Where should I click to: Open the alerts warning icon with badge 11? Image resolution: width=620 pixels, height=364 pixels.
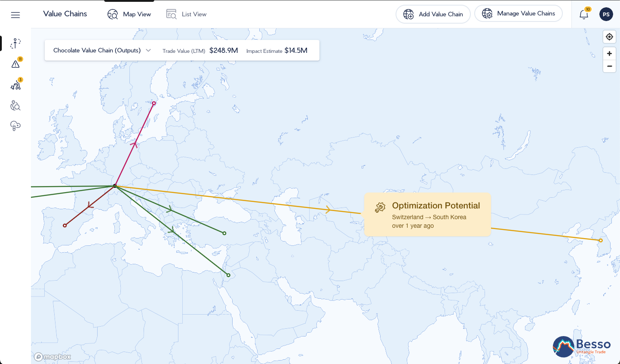pyautogui.click(x=16, y=64)
